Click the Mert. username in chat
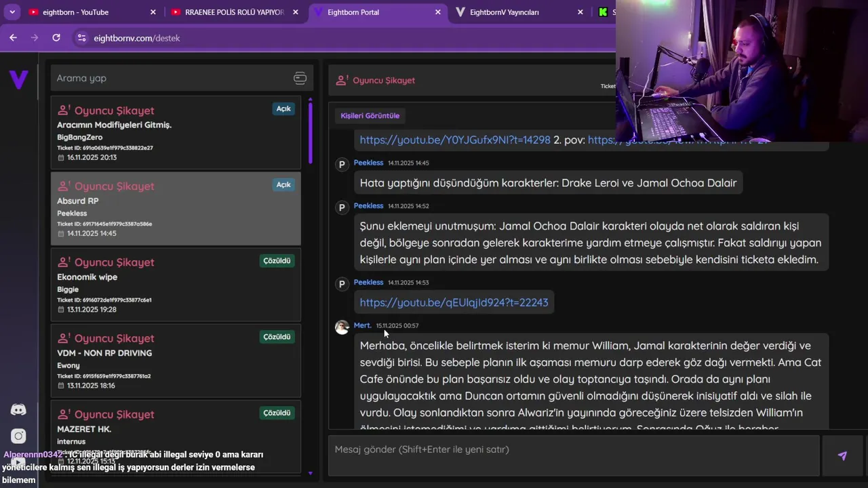 click(x=362, y=325)
